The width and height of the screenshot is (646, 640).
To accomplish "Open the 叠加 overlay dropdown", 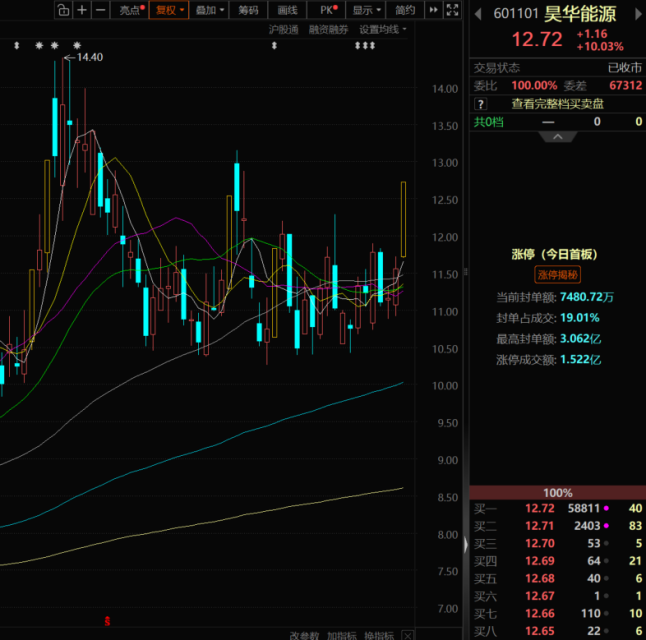I will point(209,10).
